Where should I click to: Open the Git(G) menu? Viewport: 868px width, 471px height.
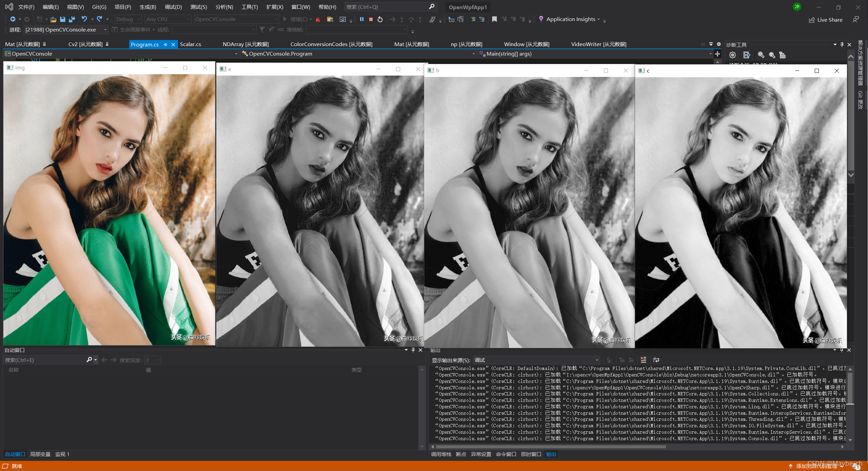(99, 7)
